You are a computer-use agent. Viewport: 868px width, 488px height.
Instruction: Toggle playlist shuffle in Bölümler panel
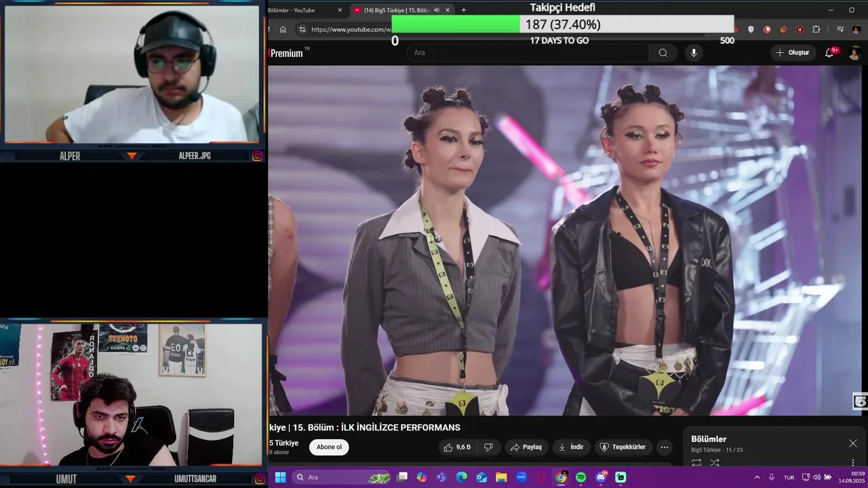pyautogui.click(x=715, y=462)
